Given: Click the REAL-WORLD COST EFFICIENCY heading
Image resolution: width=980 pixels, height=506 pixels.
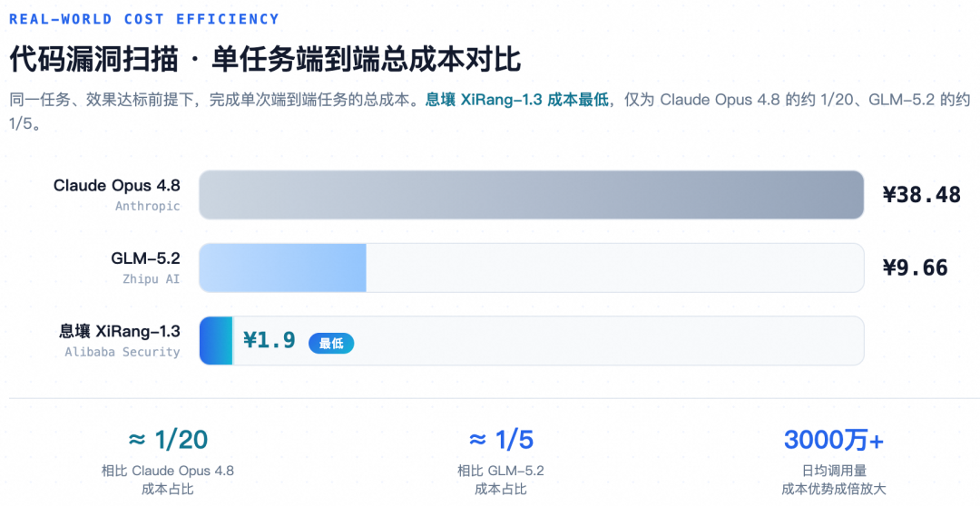Looking at the screenshot, I should tap(143, 19).
